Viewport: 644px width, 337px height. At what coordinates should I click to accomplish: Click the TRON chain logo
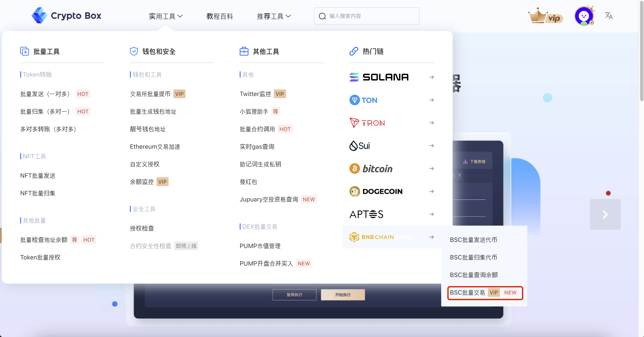click(x=367, y=123)
